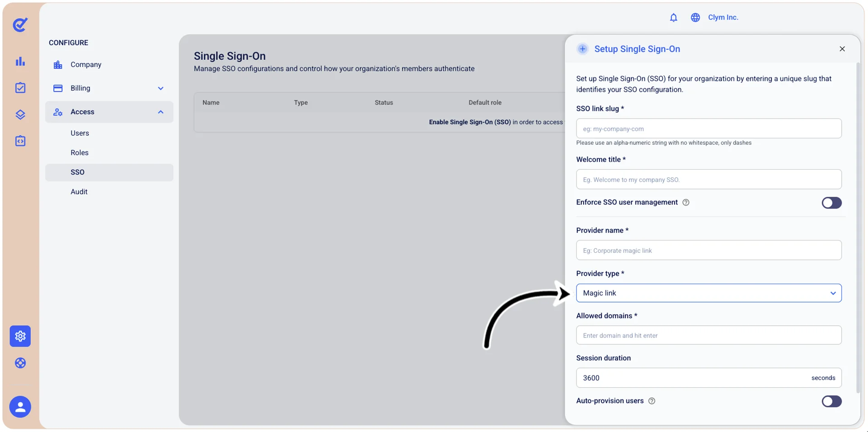The image size is (868, 432).
Task: Go to the Users menu item
Action: click(80, 133)
